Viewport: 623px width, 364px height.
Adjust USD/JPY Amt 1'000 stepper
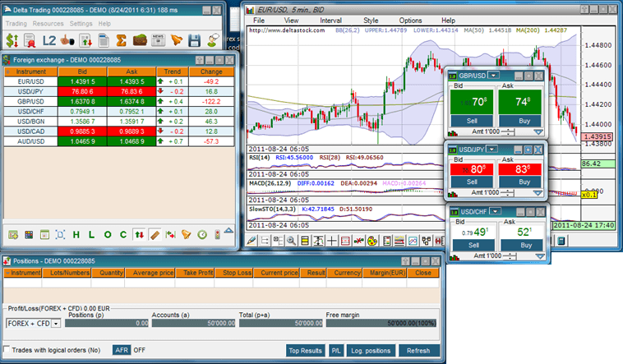[x=507, y=193]
